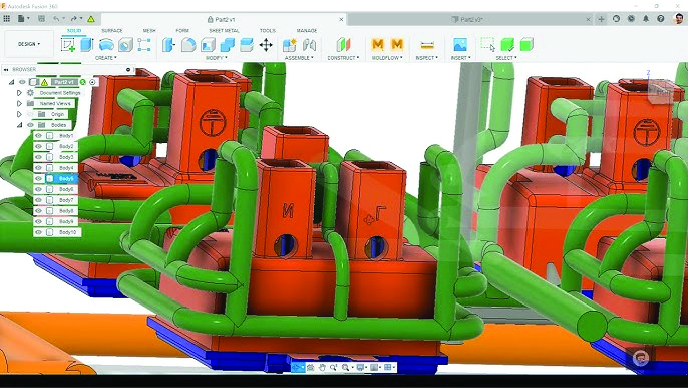Select Body5 in the browser tree
This screenshot has height=388, width=689.
click(62, 178)
